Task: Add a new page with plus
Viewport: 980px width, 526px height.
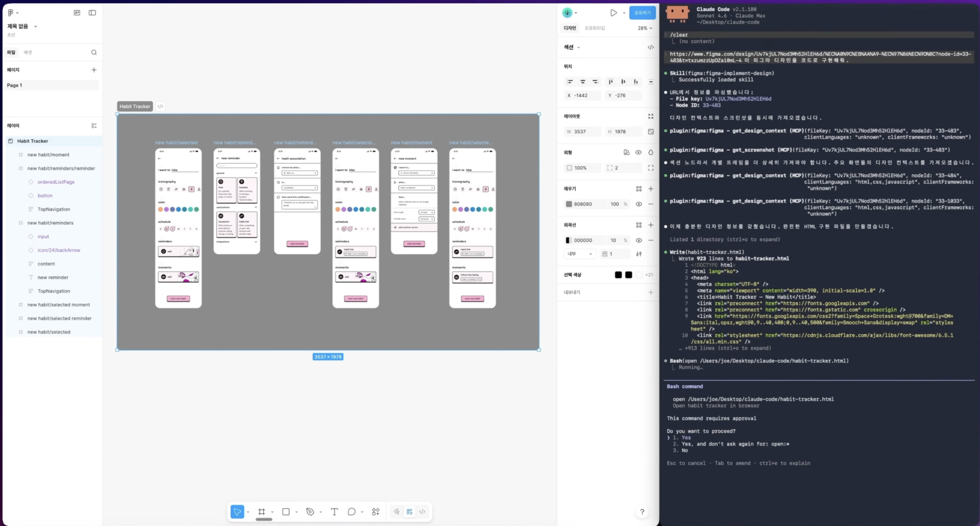Action: coord(94,70)
